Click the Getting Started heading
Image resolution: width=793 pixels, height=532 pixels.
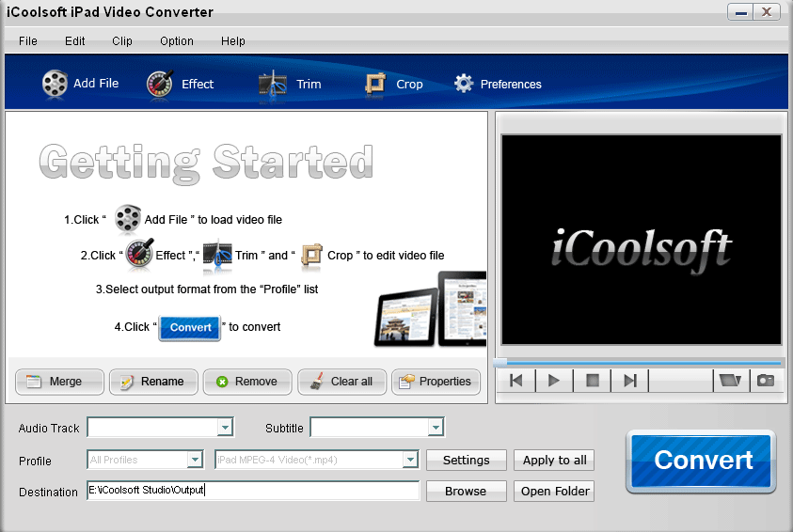coord(206,163)
